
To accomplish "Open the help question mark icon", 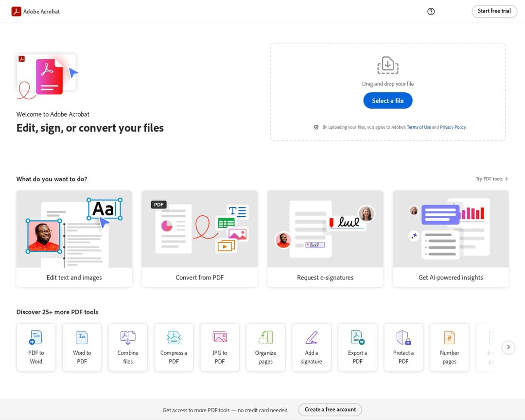I will click(x=431, y=12).
